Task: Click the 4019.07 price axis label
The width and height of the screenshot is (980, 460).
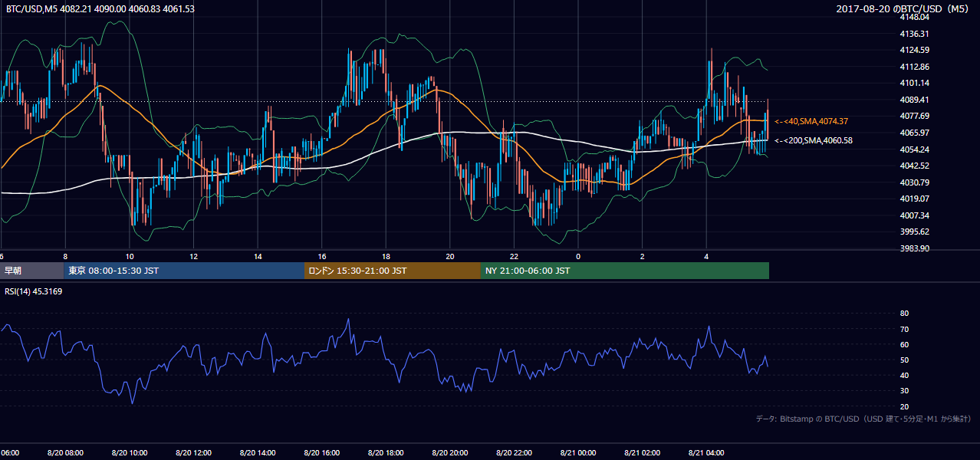Action: click(x=915, y=199)
